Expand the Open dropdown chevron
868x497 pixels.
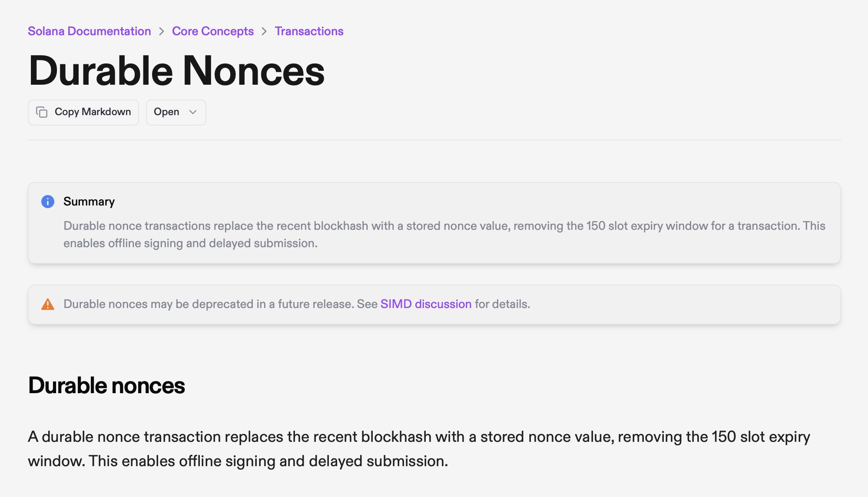tap(193, 112)
